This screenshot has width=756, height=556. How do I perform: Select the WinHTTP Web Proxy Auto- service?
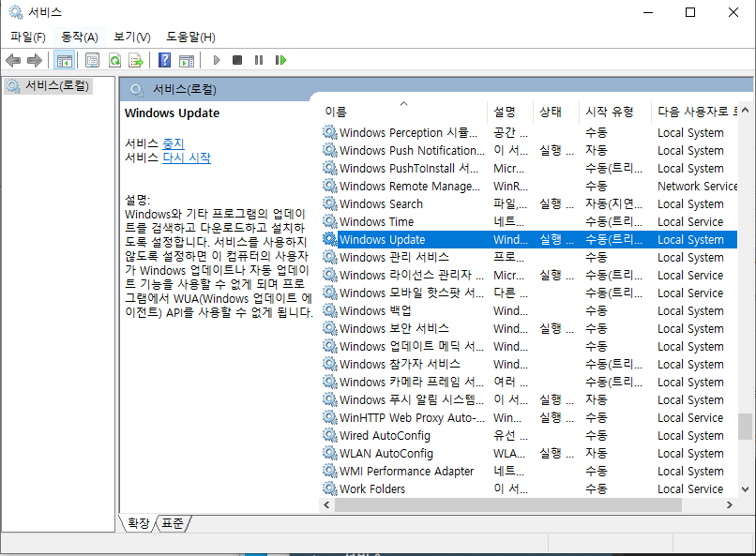point(529,418)
